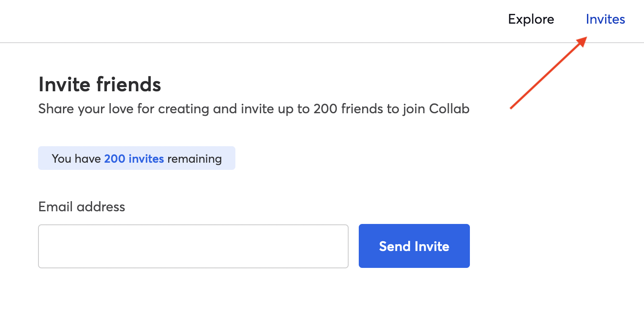Click the word "Collab" in the subtitle
Screen dimensions: 644x311
(449, 109)
